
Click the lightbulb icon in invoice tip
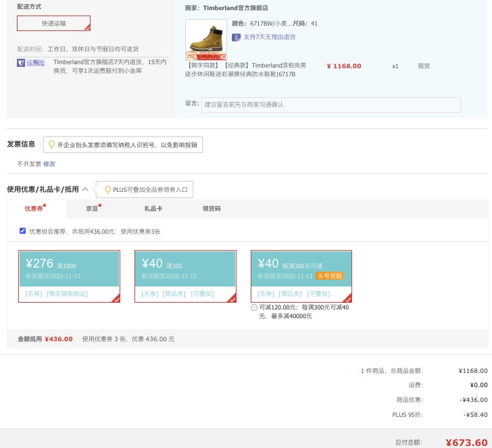[x=51, y=145]
